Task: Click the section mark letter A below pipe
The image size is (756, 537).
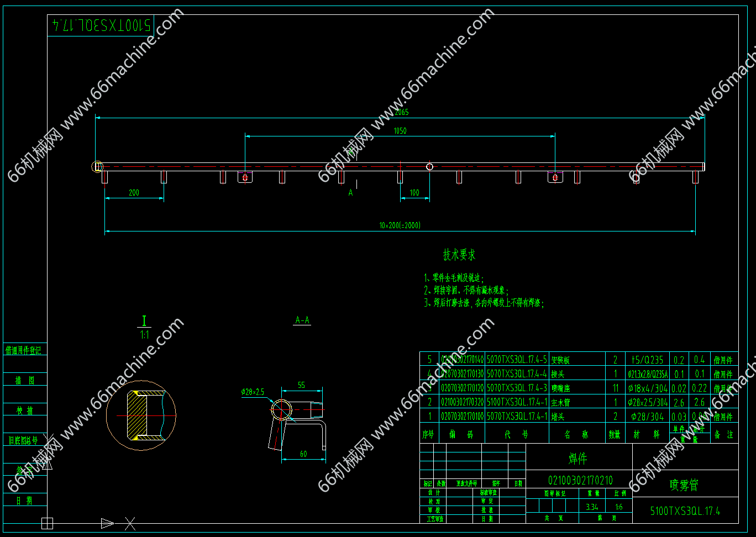Action: 350,193
